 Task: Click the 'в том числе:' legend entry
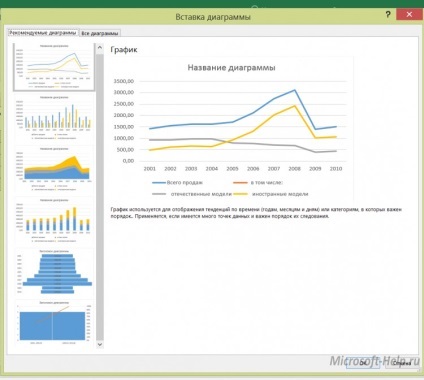[x=258, y=183]
